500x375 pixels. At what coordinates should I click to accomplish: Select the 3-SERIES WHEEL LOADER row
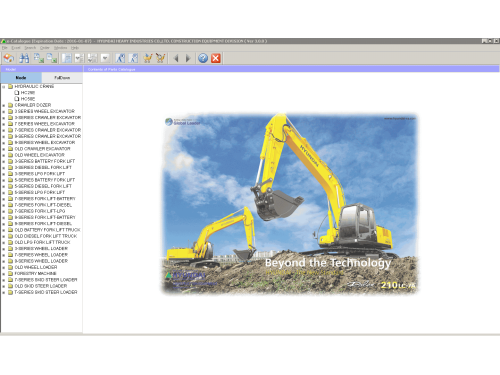pos(41,249)
